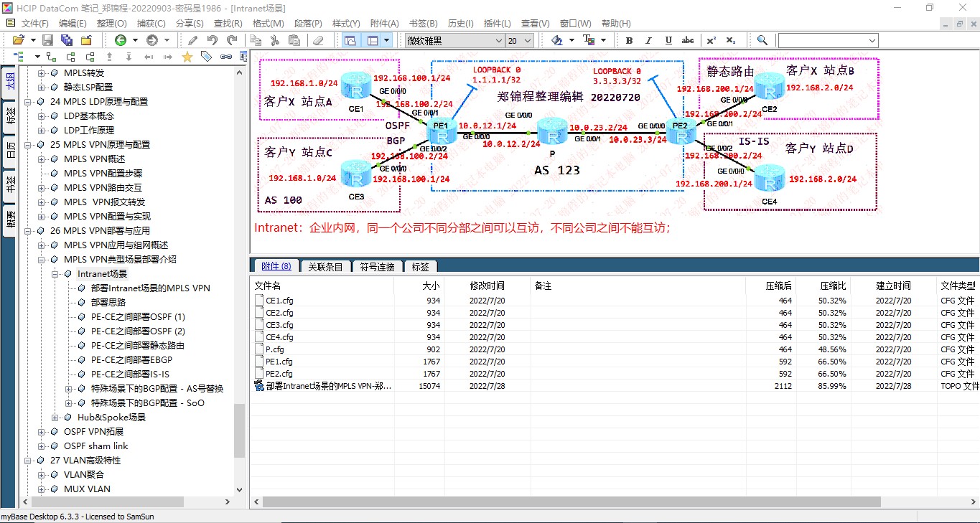Click the label tag icon in the tree toolbar
The width and height of the screenshot is (980, 523).
point(206,57)
